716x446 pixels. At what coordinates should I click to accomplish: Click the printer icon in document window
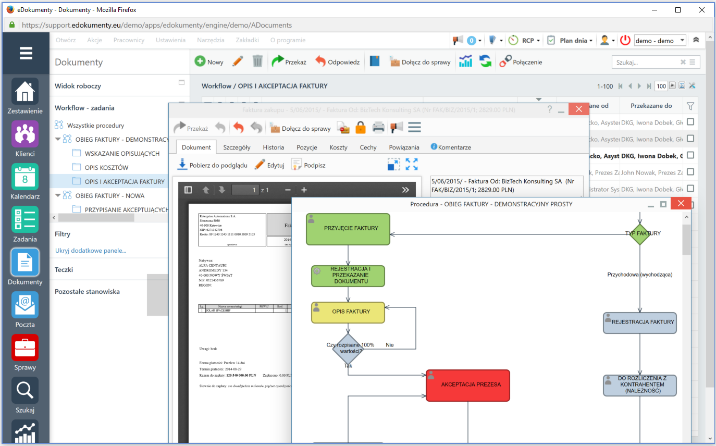[378, 128]
